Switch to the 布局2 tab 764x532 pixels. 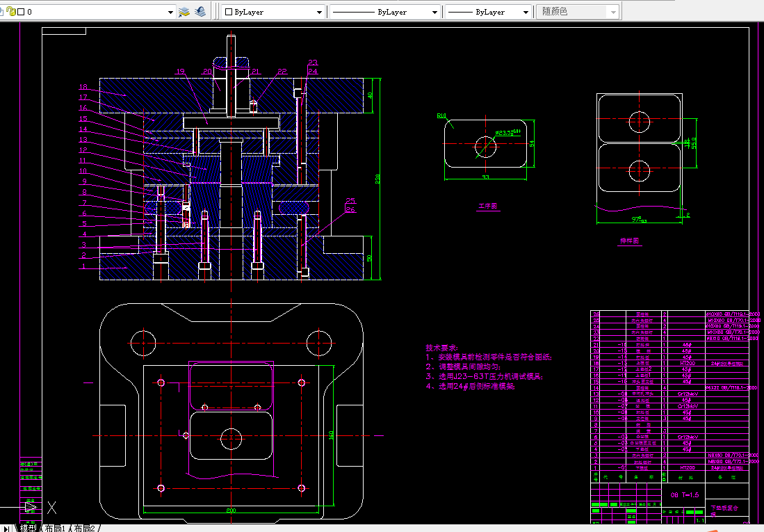pyautogui.click(x=84, y=528)
